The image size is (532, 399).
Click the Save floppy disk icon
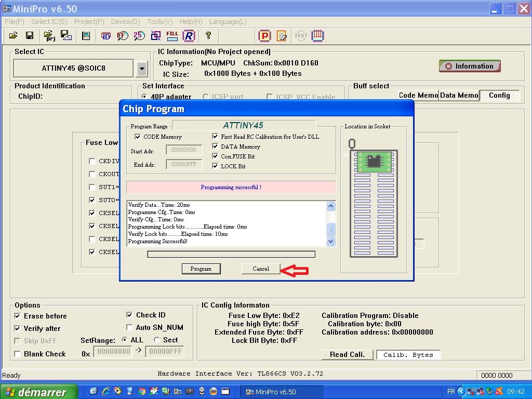[30, 35]
